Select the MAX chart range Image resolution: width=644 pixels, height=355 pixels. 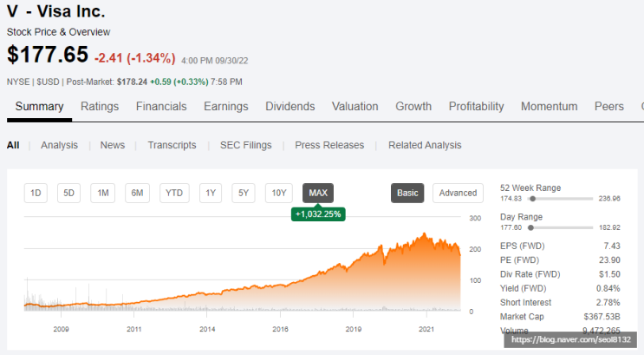pyautogui.click(x=318, y=193)
